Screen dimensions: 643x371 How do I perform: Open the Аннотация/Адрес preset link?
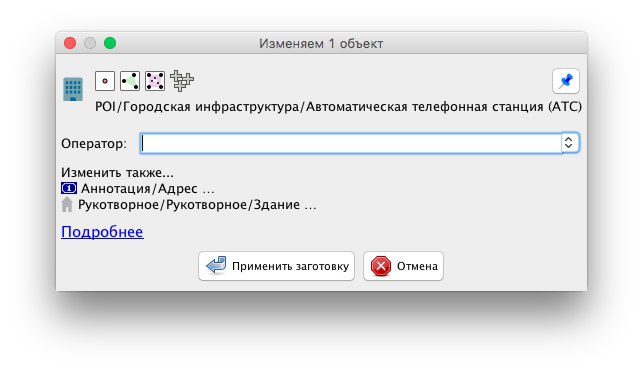[x=148, y=189]
